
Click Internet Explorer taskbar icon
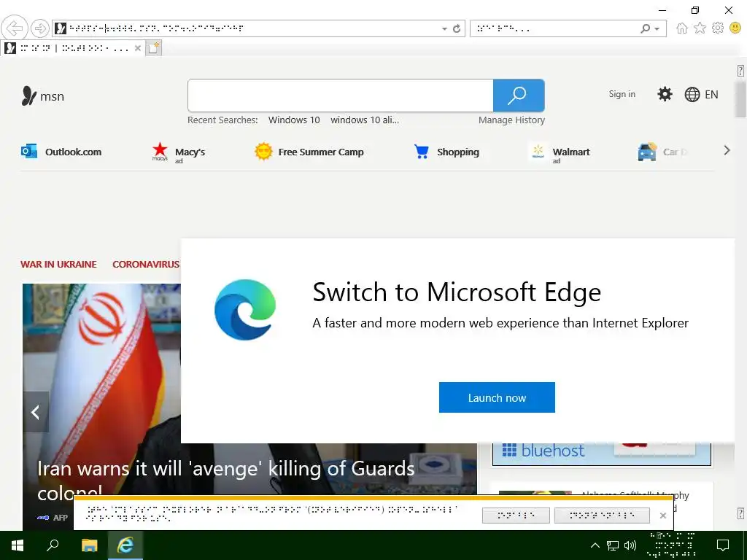click(125, 545)
